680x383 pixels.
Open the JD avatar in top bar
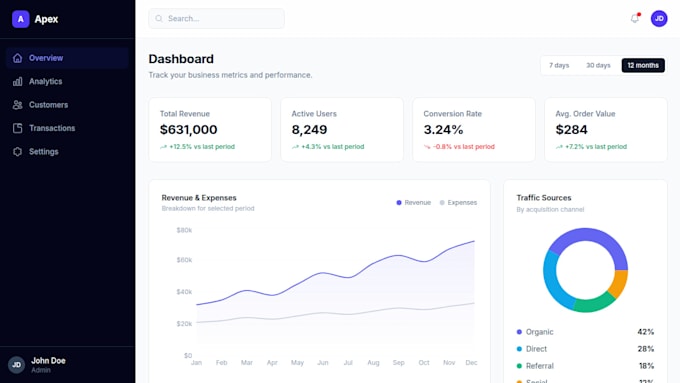pyautogui.click(x=659, y=19)
